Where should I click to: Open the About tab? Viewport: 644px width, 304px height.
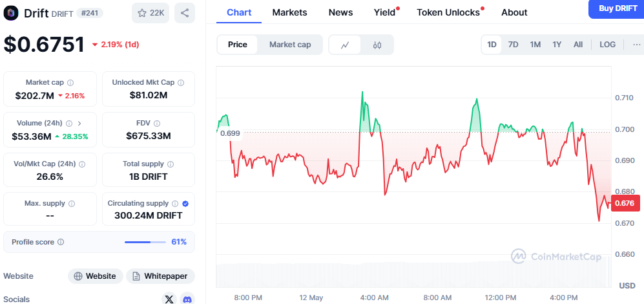tap(514, 13)
